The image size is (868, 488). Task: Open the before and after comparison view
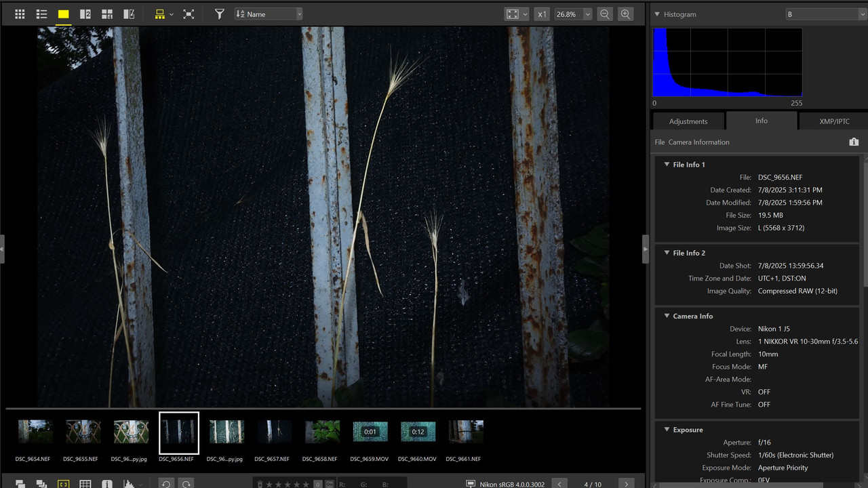(129, 14)
